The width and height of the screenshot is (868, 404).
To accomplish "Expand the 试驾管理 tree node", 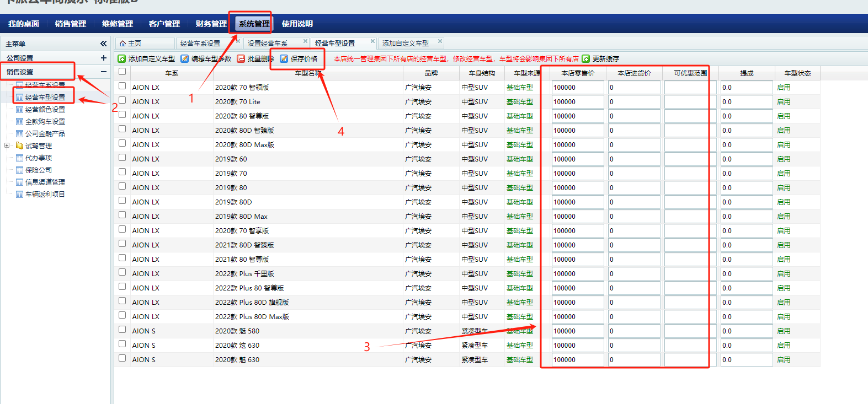I will (7, 146).
